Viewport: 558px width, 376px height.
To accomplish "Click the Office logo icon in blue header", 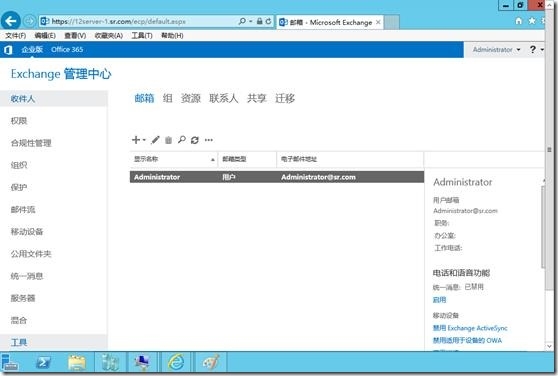I will pos(8,50).
